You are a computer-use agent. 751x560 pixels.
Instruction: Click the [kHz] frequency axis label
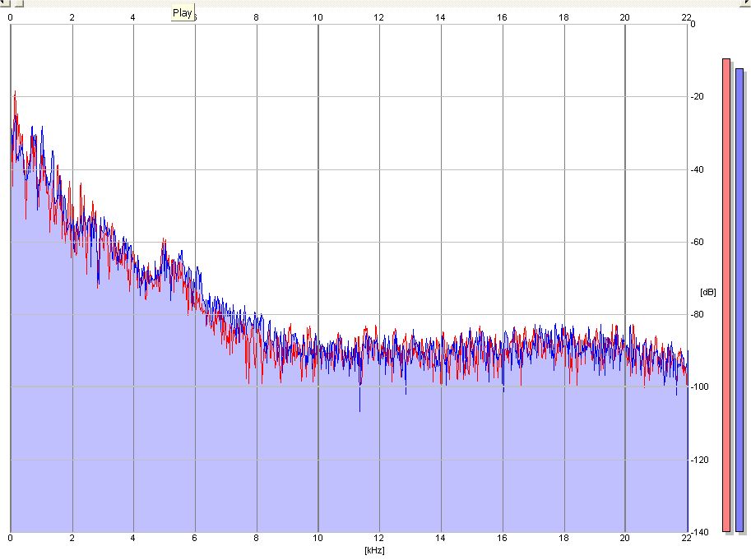pyautogui.click(x=374, y=550)
